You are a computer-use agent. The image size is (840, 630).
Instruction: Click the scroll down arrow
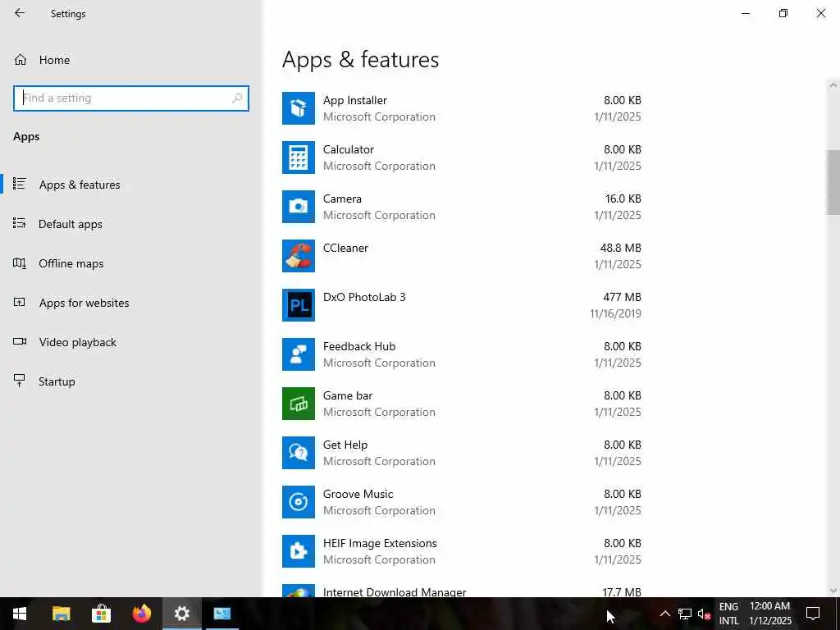click(x=833, y=591)
